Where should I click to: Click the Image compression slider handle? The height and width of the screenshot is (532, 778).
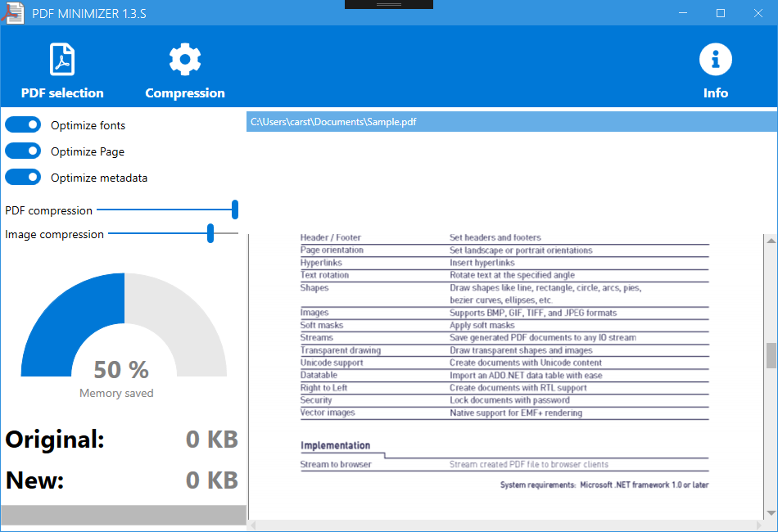pos(210,233)
